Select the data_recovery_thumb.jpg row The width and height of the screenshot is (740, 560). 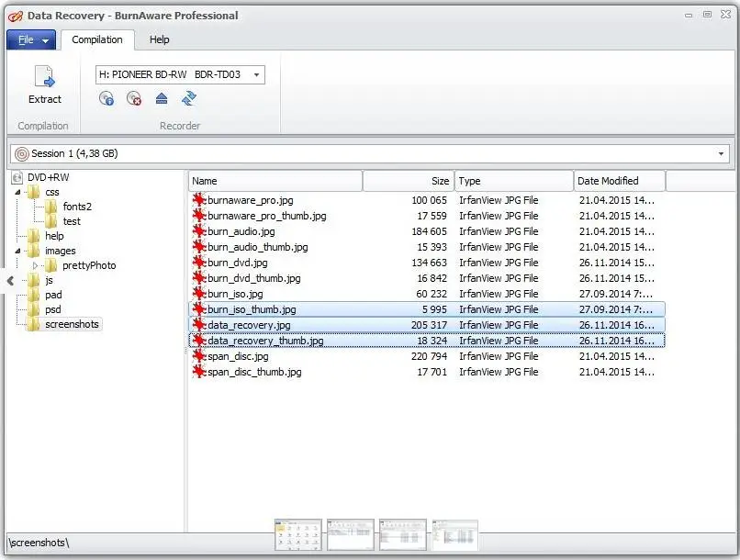coord(427,341)
